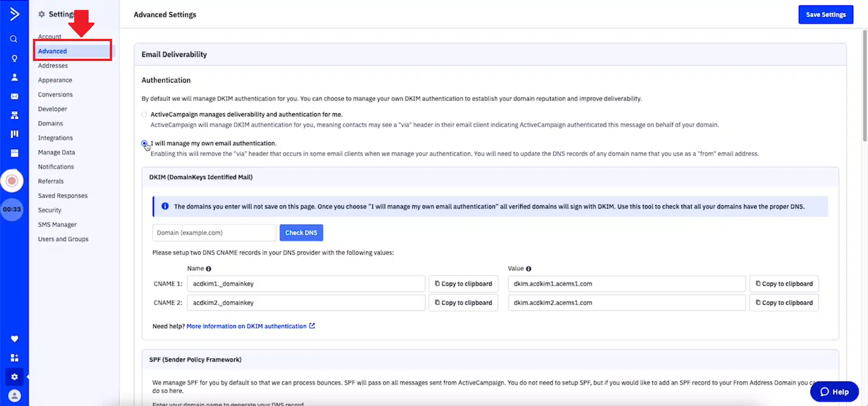Open the search icon in the sidebar
Screen dimensions: 868x406
(14, 39)
